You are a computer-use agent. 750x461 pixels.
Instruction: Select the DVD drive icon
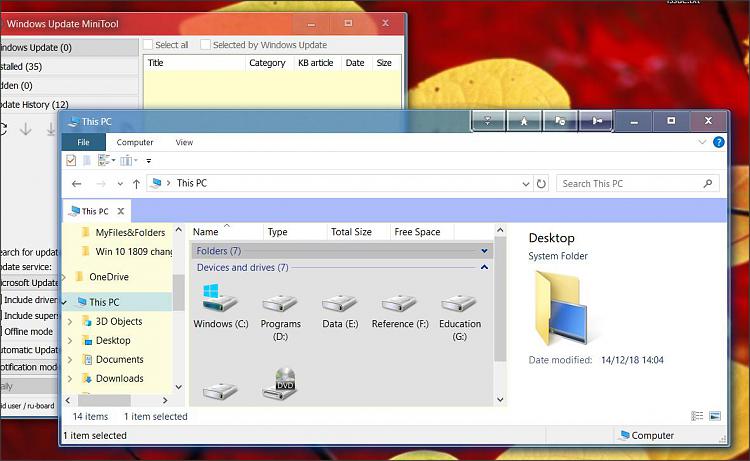pyautogui.click(x=280, y=384)
